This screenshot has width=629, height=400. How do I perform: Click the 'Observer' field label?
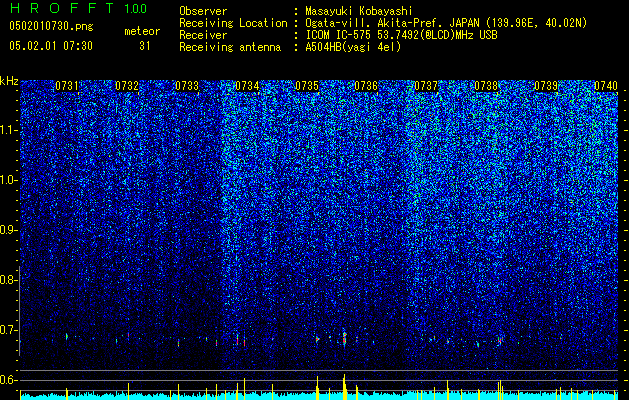(203, 11)
